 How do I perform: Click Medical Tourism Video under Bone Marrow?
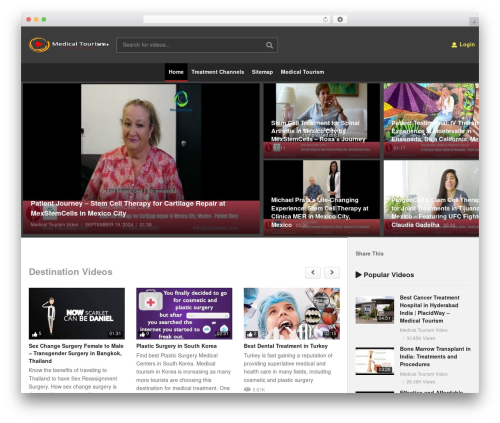pyautogui.click(x=423, y=374)
